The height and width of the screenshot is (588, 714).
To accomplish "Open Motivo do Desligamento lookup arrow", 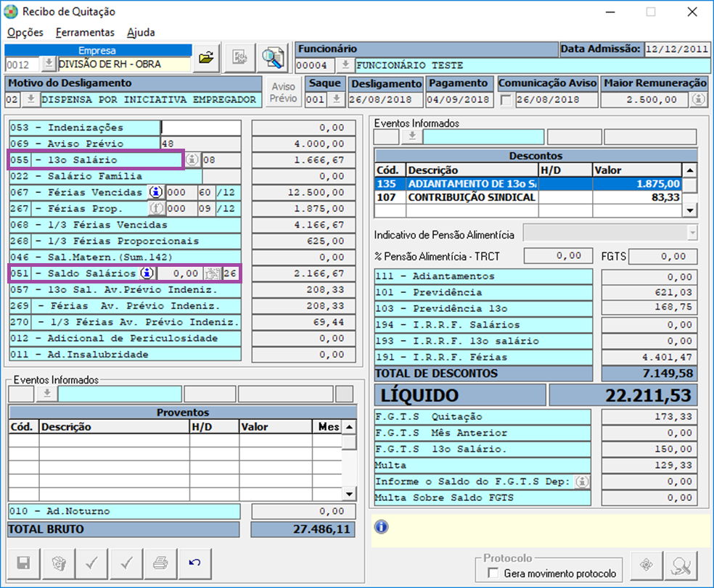I will coord(30,99).
